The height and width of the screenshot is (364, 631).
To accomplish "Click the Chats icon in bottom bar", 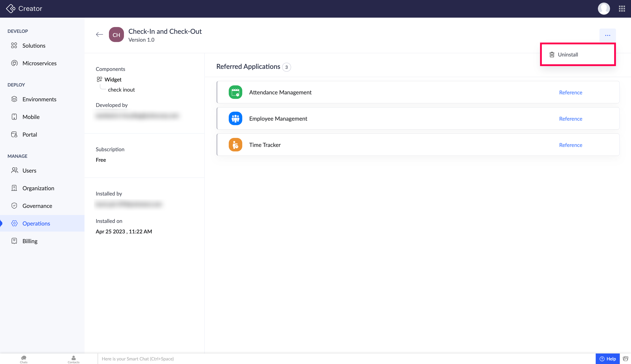I will click(23, 359).
